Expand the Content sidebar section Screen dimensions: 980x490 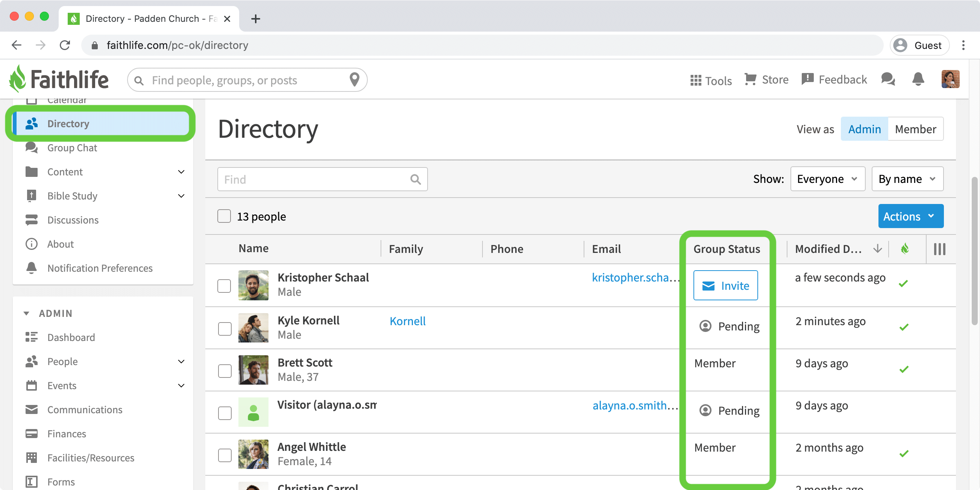coord(181,172)
